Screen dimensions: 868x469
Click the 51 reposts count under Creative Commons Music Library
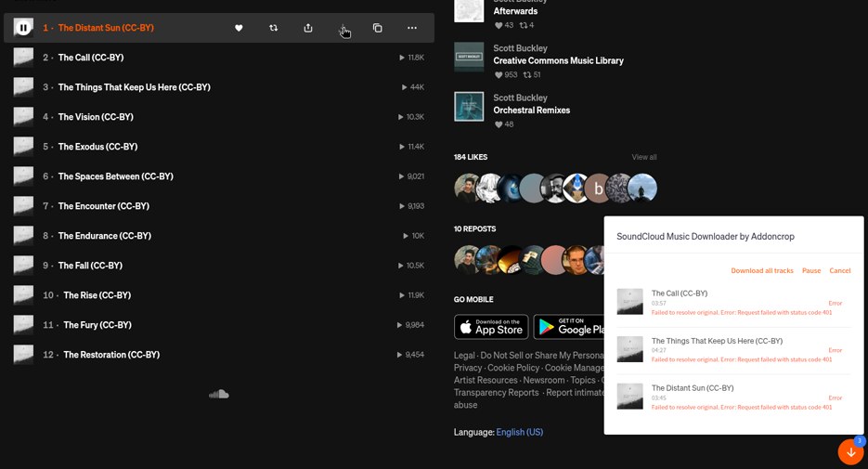pos(532,74)
